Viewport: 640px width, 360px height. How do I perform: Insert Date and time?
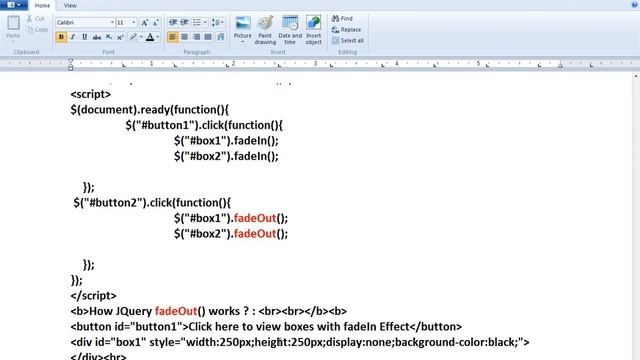click(290, 30)
